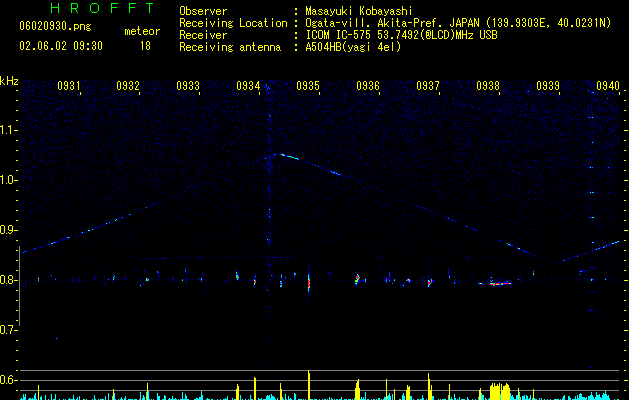Select the filename 06020930.png
The height and width of the screenshot is (400, 629).
click(x=55, y=27)
